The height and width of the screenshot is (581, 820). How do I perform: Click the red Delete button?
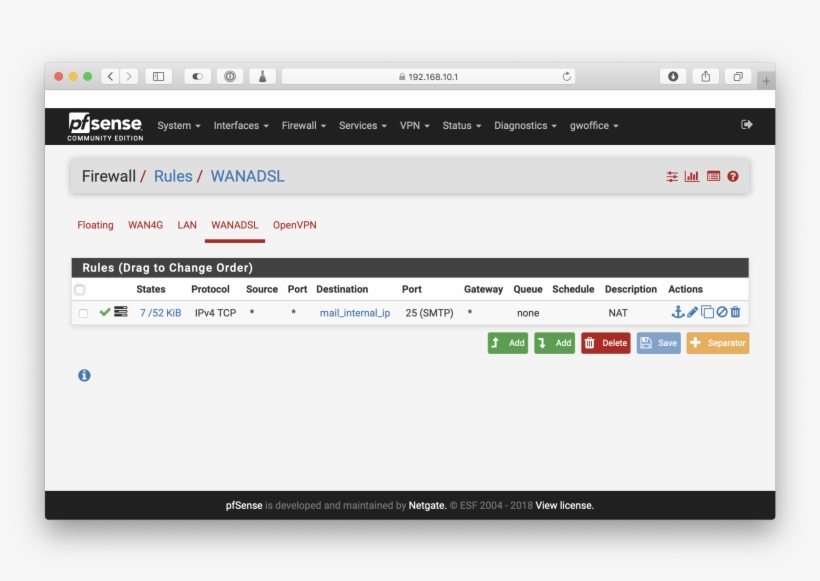click(606, 343)
